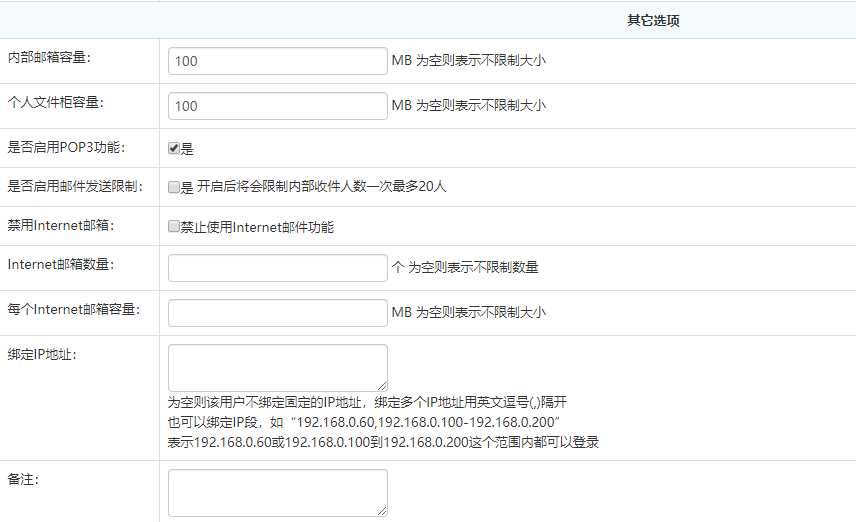Uncheck the 是否启用POP3功能 checkbox
The height and width of the screenshot is (522, 856).
[x=174, y=148]
